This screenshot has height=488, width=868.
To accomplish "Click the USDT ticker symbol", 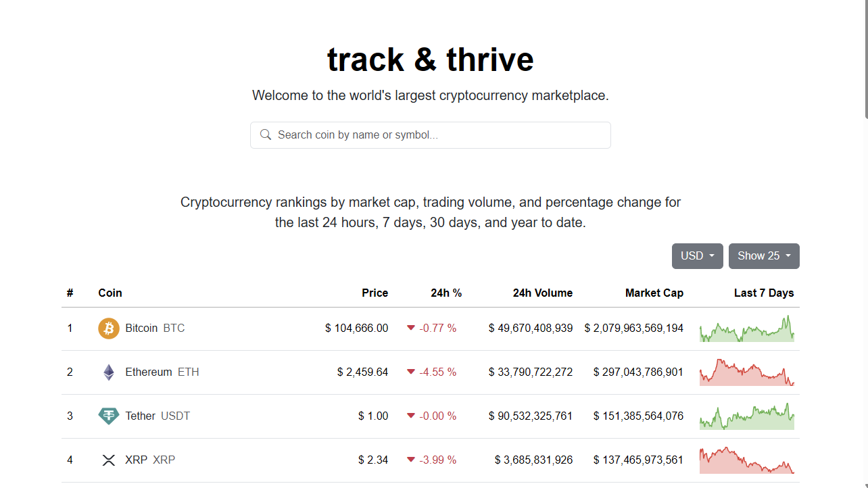I will (176, 416).
